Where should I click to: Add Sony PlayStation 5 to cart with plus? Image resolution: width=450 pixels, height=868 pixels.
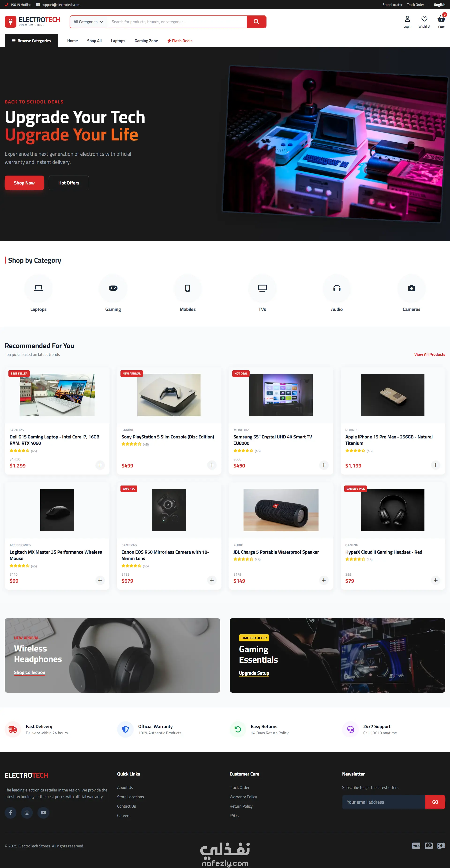212,465
